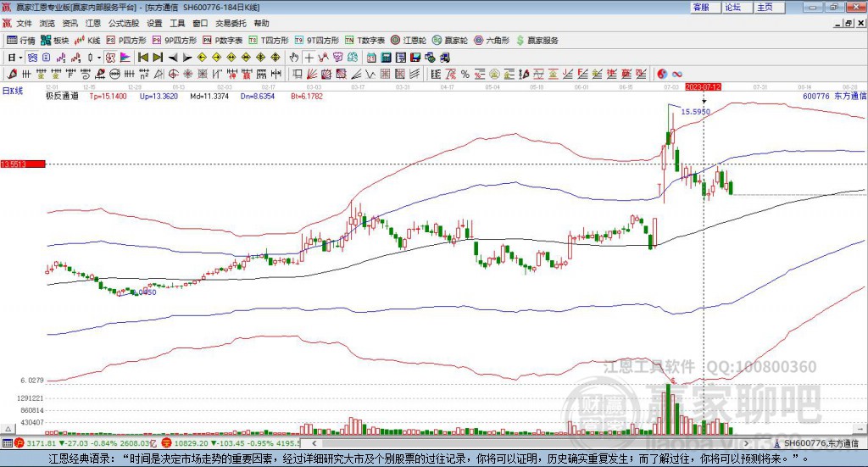Click the horizontal scrollbar left arrow
Viewport: 868px width, 467px height.
pyautogui.click(x=314, y=443)
